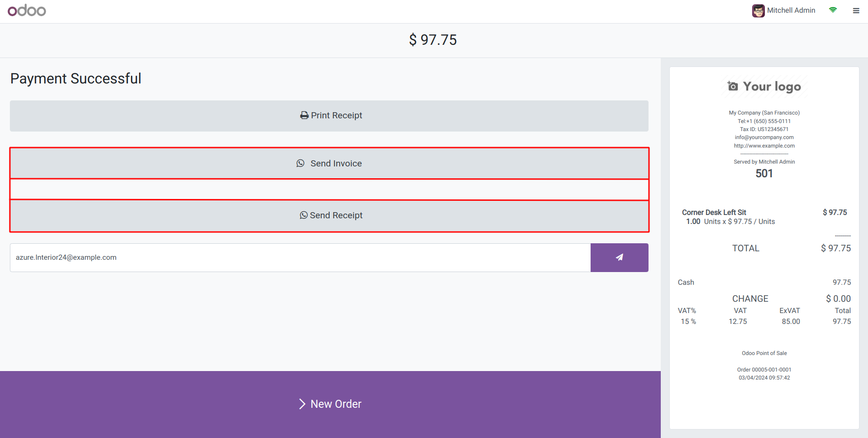The width and height of the screenshot is (868, 438).
Task: Click the Print Receipt button
Action: [329, 116]
